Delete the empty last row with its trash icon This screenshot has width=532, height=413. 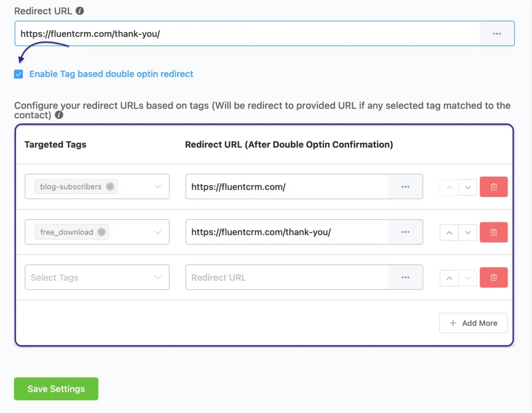point(494,277)
